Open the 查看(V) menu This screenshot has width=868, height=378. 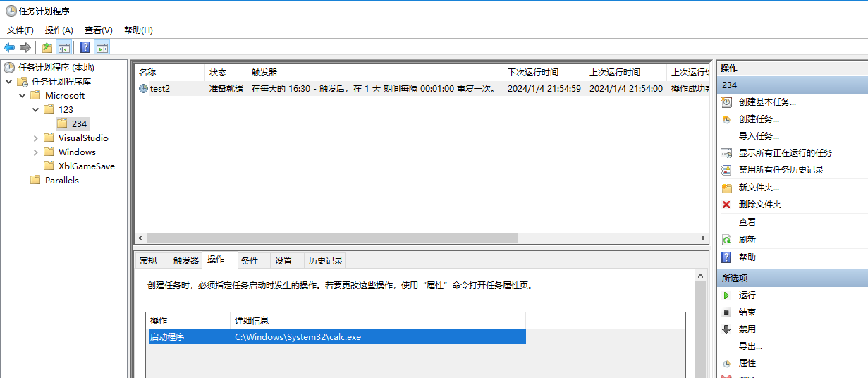[98, 30]
